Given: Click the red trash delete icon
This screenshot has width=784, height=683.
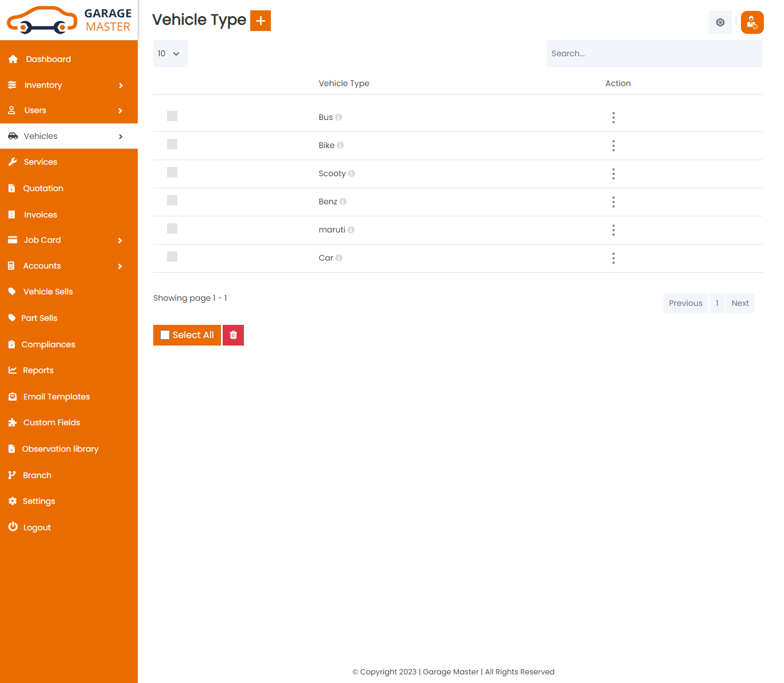Looking at the screenshot, I should coord(233,335).
